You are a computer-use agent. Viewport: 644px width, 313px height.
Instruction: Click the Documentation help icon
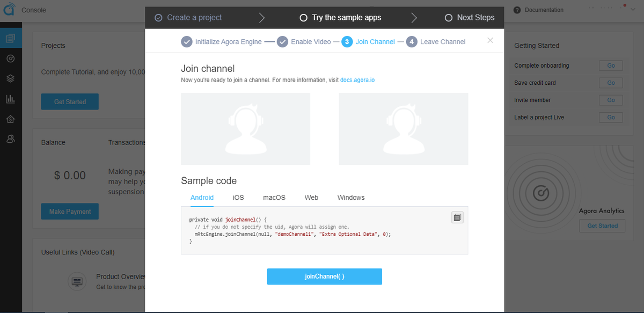pyautogui.click(x=517, y=10)
